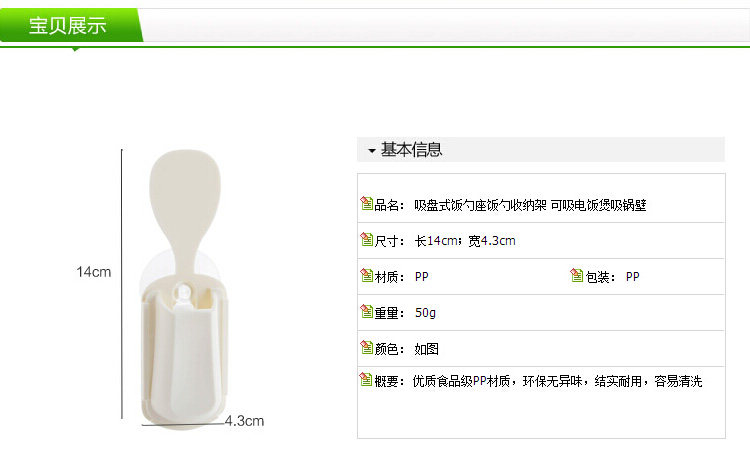Click the small pointer below 宝贝展示 tab
Image resolution: width=750 pixels, height=455 pixels.
75,49
